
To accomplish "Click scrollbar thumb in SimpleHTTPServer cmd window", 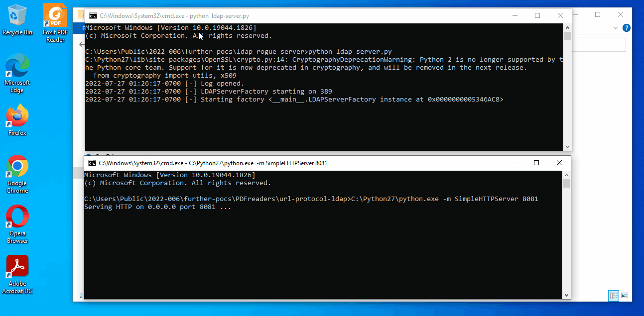I will [x=566, y=184].
